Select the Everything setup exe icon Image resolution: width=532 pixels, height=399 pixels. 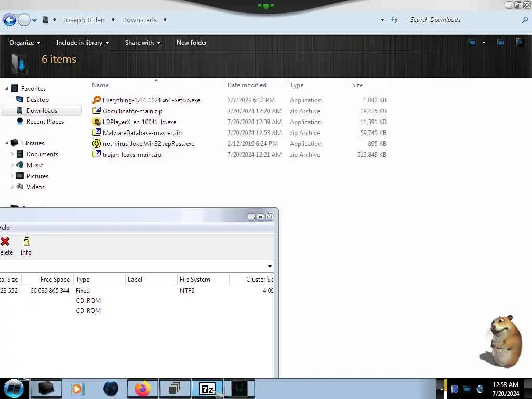pos(97,100)
